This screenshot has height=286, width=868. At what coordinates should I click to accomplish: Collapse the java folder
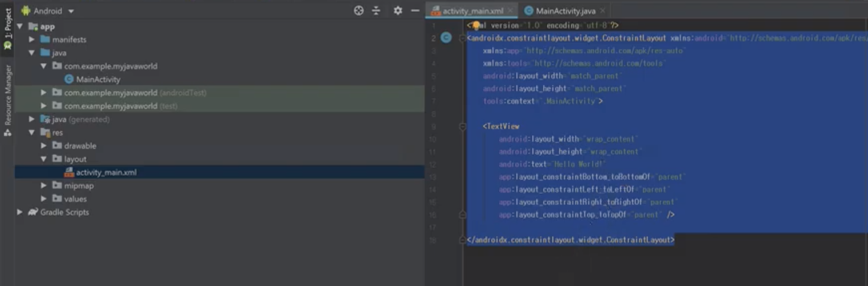pos(32,53)
